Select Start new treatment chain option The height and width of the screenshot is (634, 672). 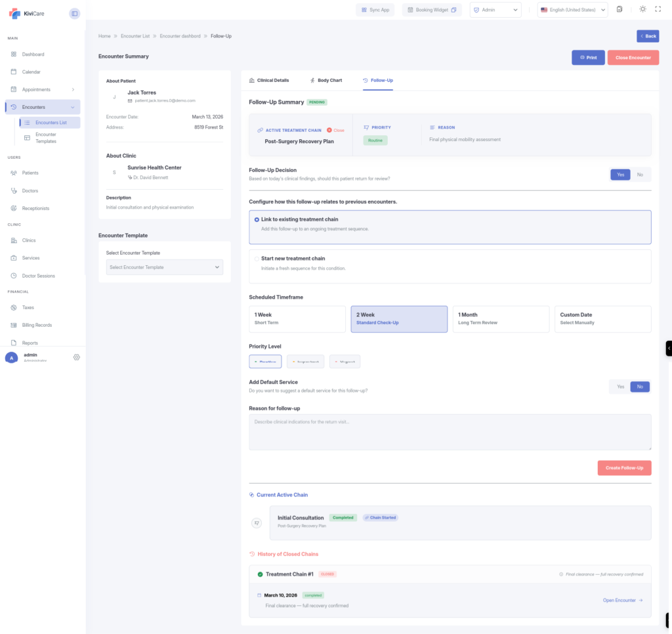coord(257,259)
